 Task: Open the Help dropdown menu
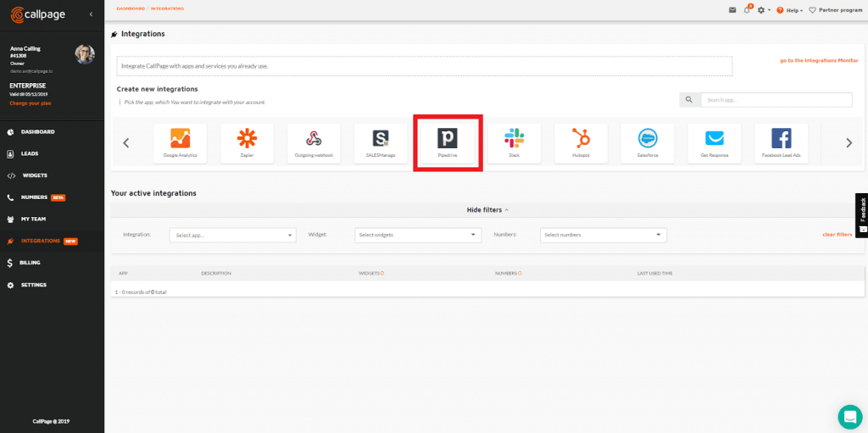pos(790,10)
